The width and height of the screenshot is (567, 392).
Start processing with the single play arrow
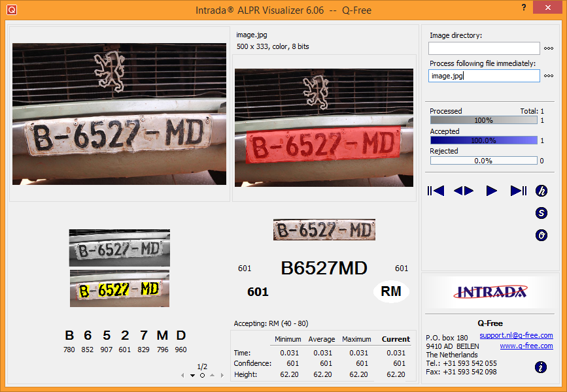tap(491, 191)
